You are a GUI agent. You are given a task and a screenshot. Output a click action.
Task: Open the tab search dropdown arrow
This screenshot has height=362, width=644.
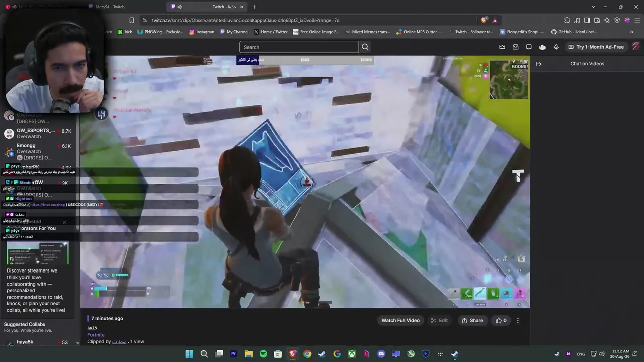pyautogui.click(x=593, y=7)
